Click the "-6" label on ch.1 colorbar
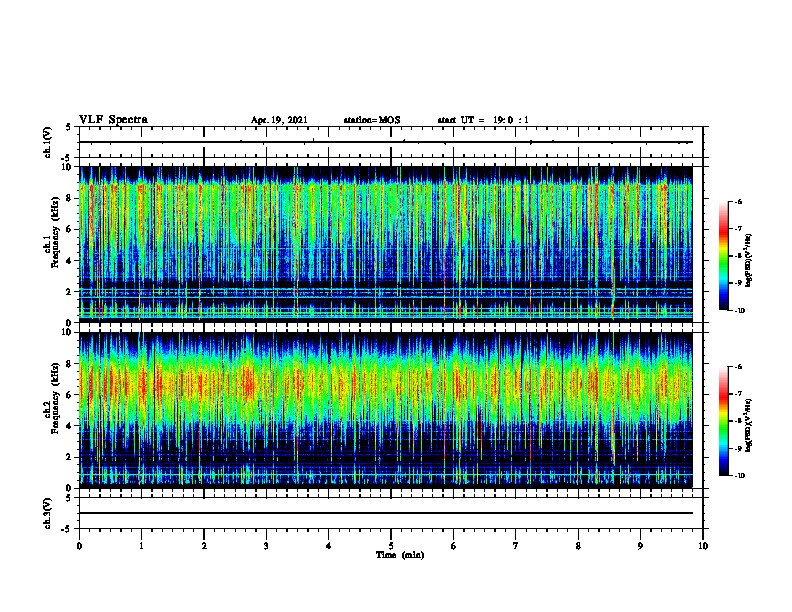792x612 pixels. click(x=738, y=202)
